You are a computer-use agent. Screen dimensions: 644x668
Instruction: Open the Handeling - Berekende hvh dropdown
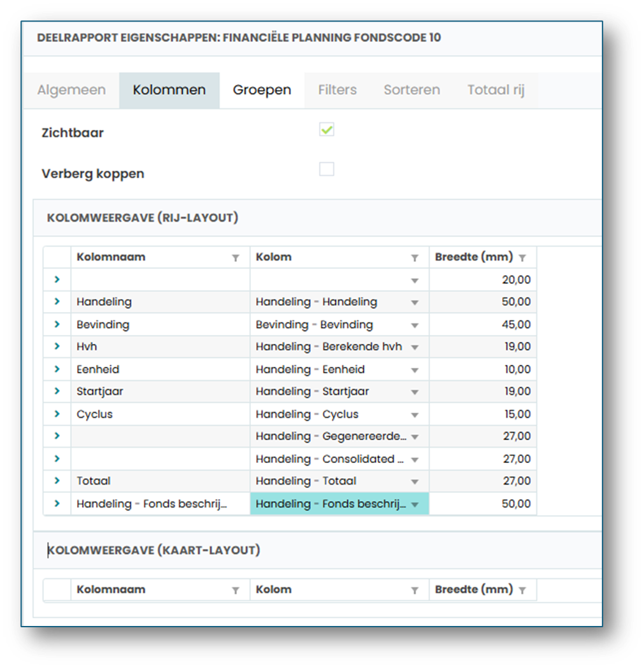(x=414, y=348)
